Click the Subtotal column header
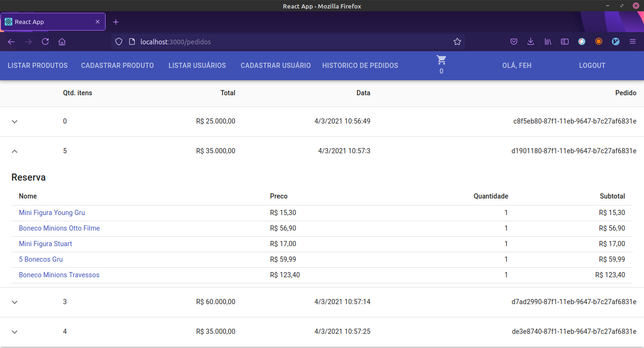This screenshot has width=644, height=348. tap(612, 196)
